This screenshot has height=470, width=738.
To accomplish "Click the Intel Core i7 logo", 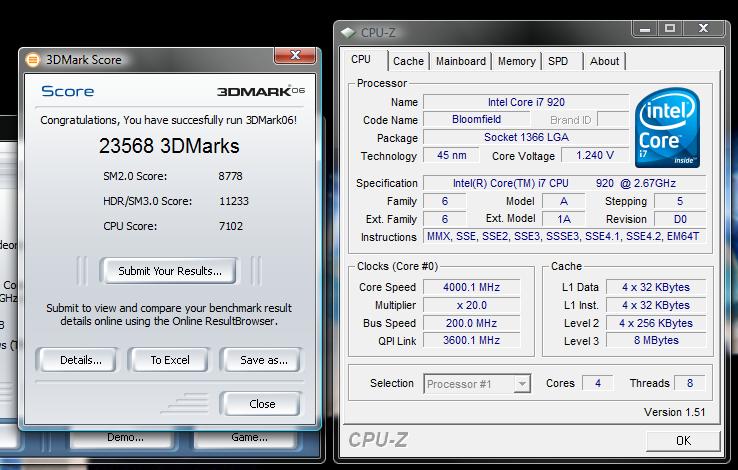I will pyautogui.click(x=667, y=127).
